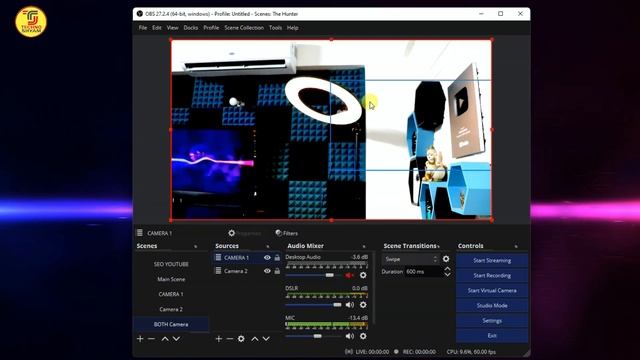The width and height of the screenshot is (640, 360).
Task: Click the source icon beside CAMERA 1 in toolbar
Action: (x=140, y=233)
